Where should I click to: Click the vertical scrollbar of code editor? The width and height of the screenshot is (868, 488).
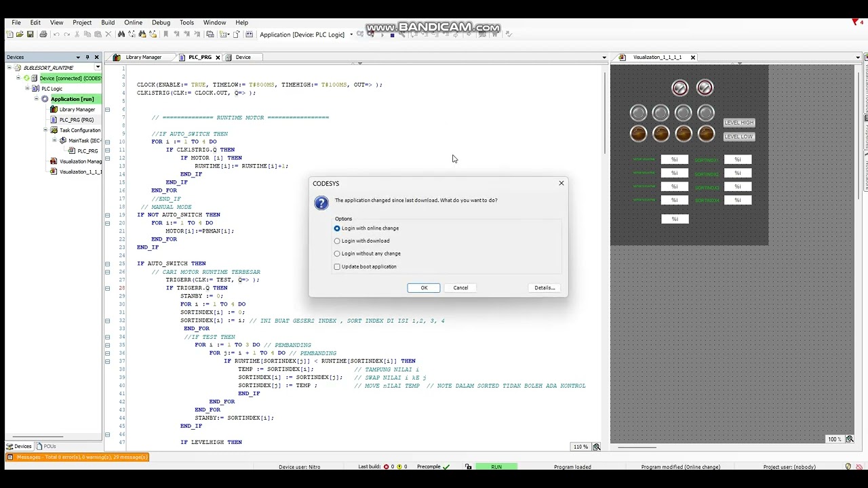click(x=604, y=112)
